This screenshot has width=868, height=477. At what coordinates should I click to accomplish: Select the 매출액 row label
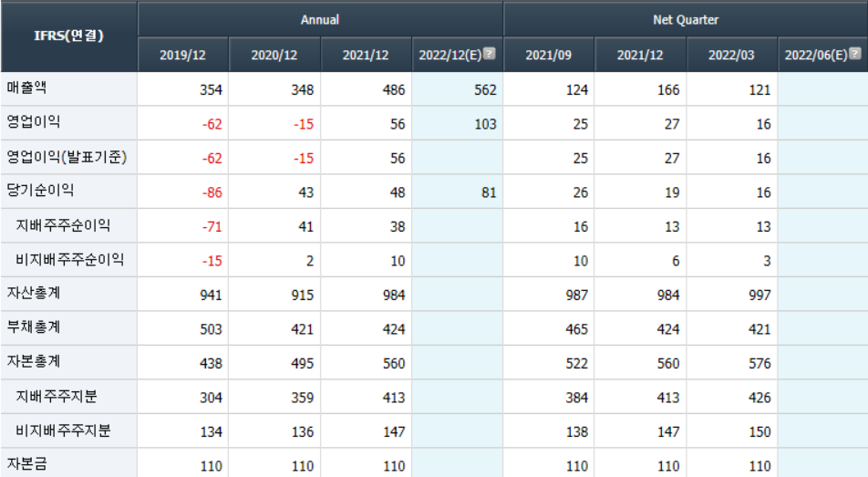[x=26, y=88]
